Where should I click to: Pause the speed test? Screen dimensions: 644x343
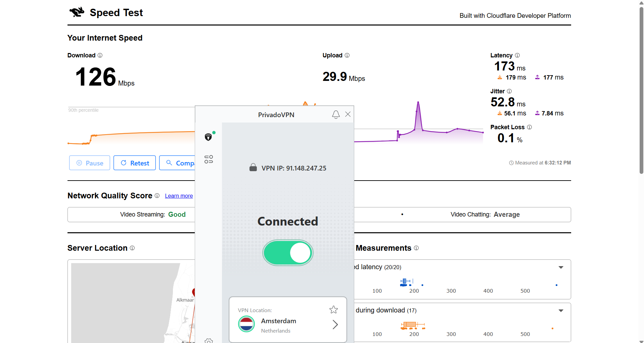[x=90, y=163]
